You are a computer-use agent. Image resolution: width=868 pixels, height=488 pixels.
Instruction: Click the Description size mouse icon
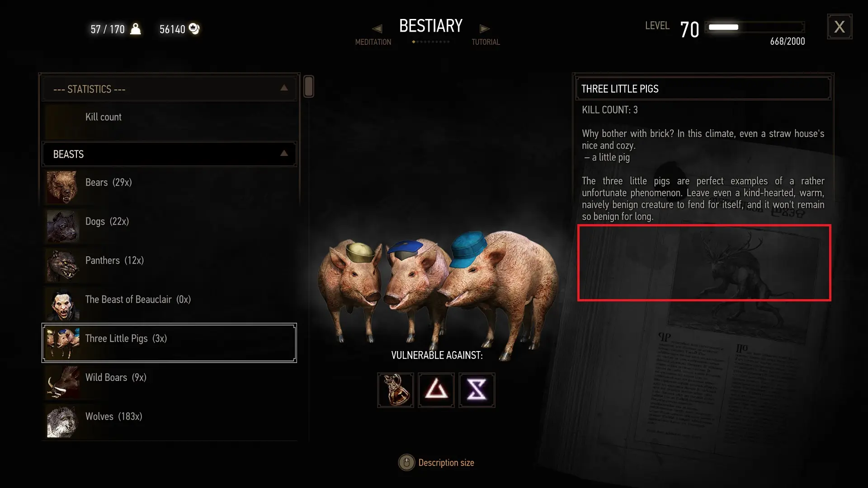(406, 463)
